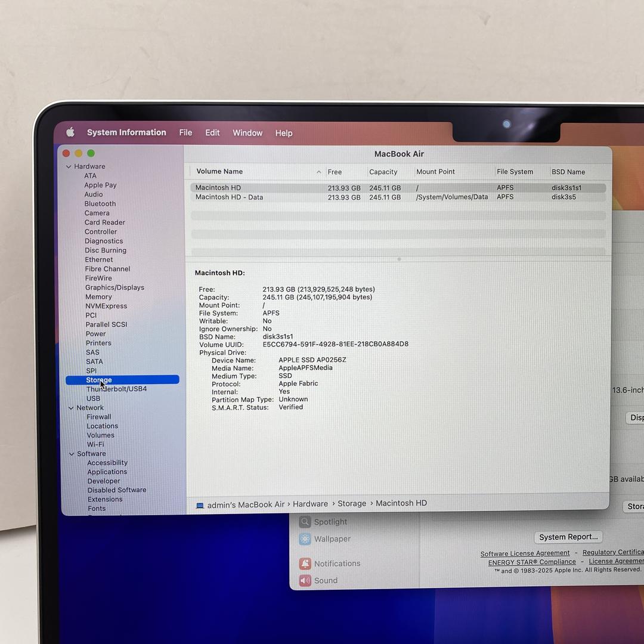Image resolution: width=644 pixels, height=644 pixels.
Task: Select Fonts under Software
Action: click(97, 509)
